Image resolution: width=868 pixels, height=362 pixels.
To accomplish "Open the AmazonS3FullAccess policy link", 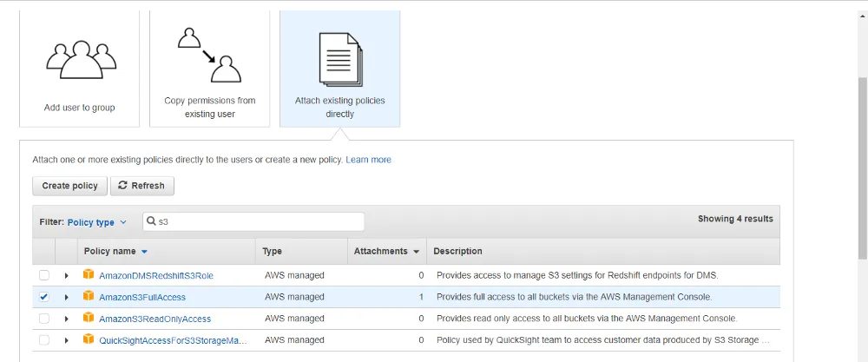I will (x=142, y=297).
